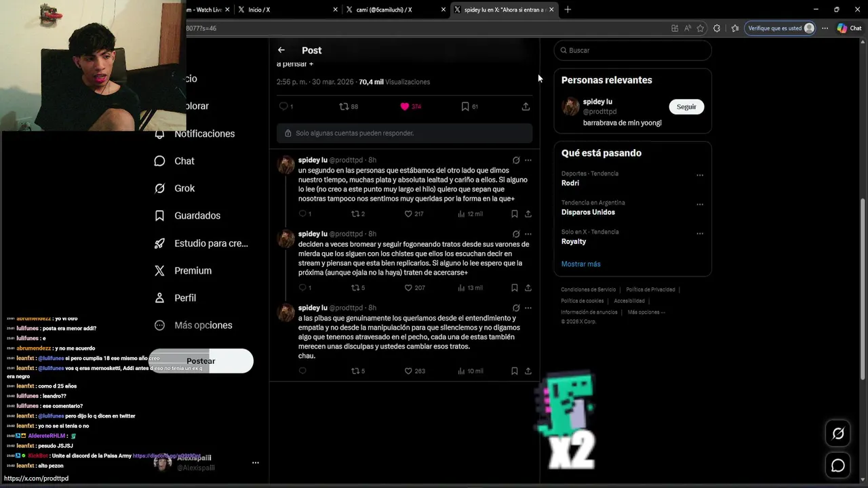Like the first reply with 217 likes
The width and height of the screenshot is (868, 488).
pyautogui.click(x=408, y=213)
